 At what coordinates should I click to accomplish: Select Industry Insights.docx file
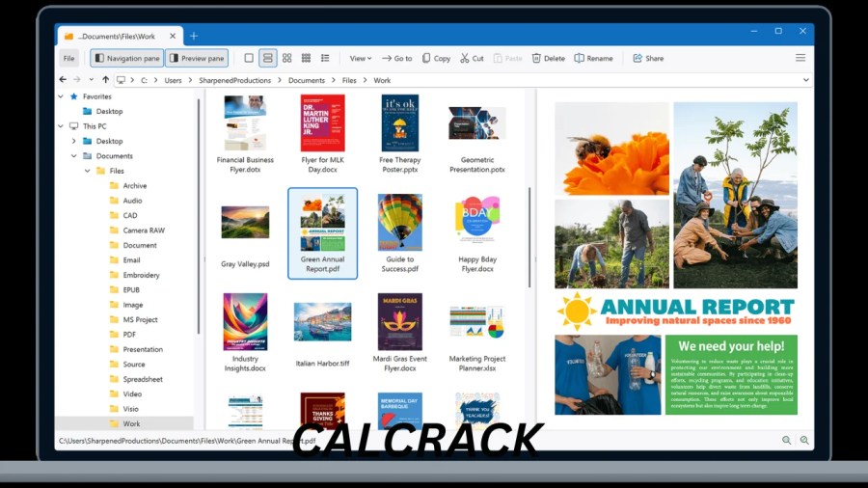click(245, 333)
